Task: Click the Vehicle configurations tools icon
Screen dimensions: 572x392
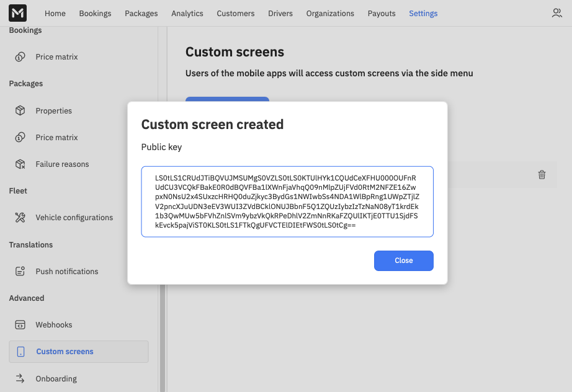Action: [20, 217]
